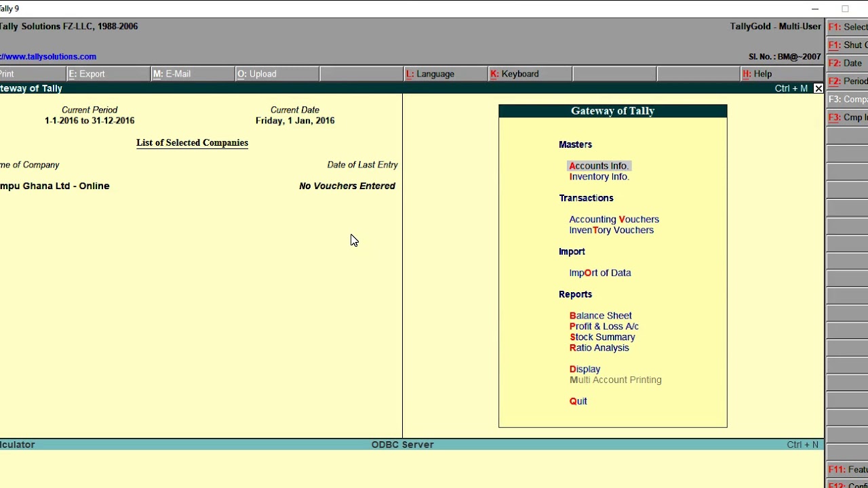The height and width of the screenshot is (488, 868).
Task: Minimize the Tally 9 window
Action: pyautogui.click(x=815, y=9)
